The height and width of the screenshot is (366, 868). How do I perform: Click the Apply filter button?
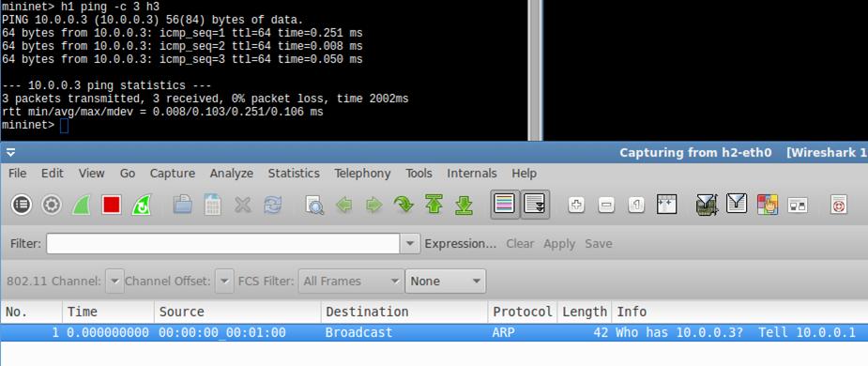click(x=559, y=244)
